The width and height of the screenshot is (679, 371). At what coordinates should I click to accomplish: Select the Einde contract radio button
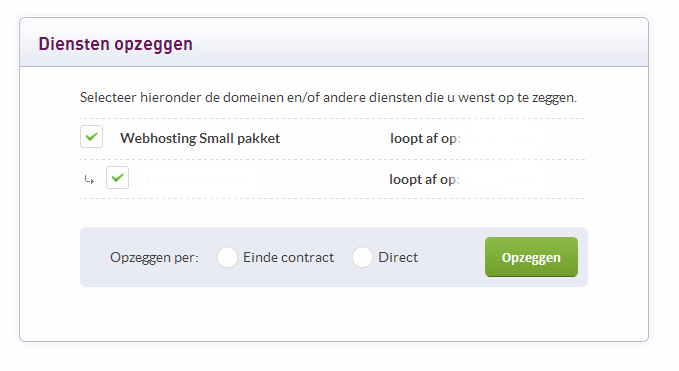coord(227,257)
